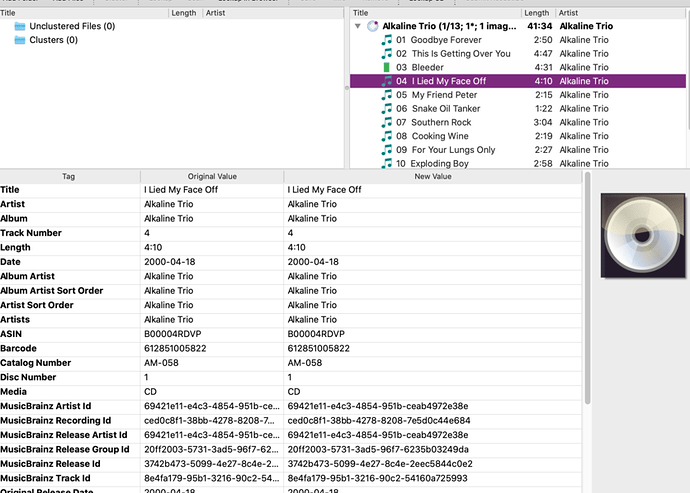Sort album pane by Artist column header
690x493 pixels.
[x=620, y=13]
